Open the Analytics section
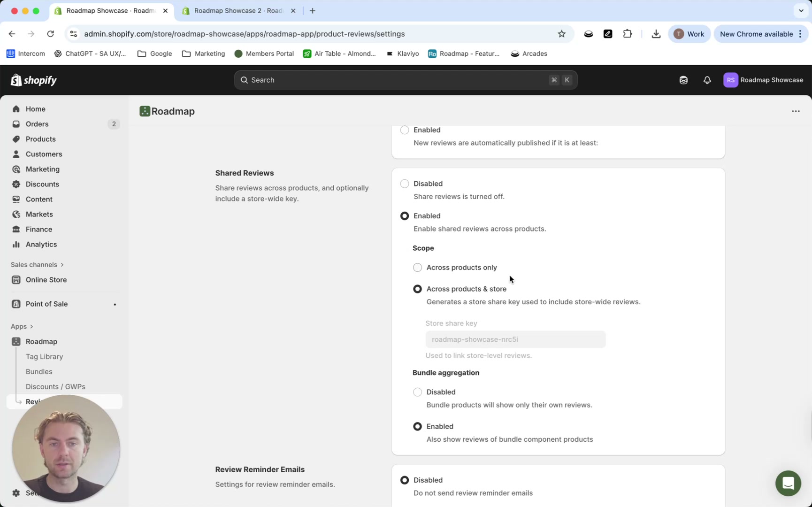812x507 pixels. [40, 244]
